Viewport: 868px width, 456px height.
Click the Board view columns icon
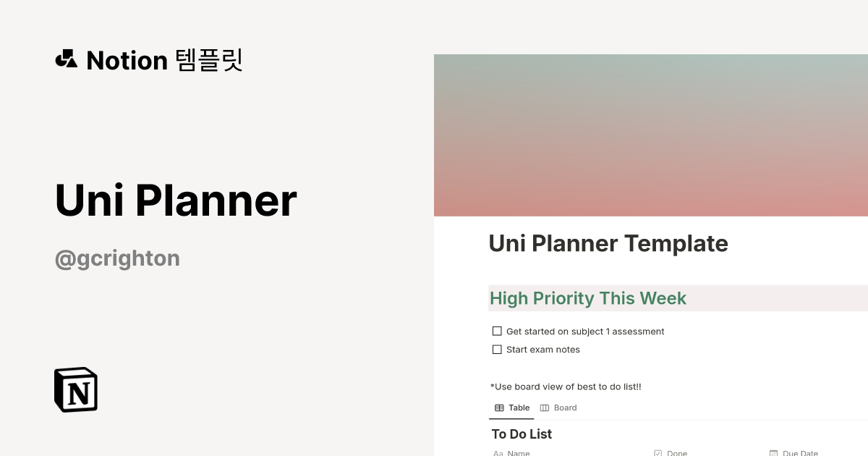pyautogui.click(x=545, y=408)
